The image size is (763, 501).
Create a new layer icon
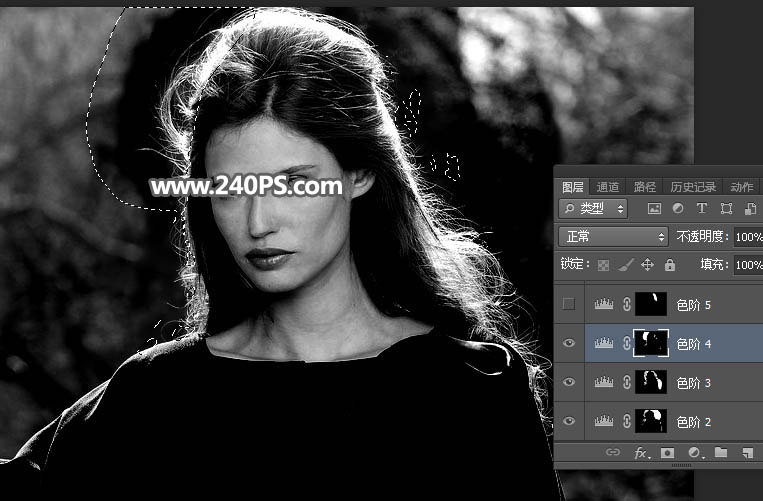(x=748, y=453)
